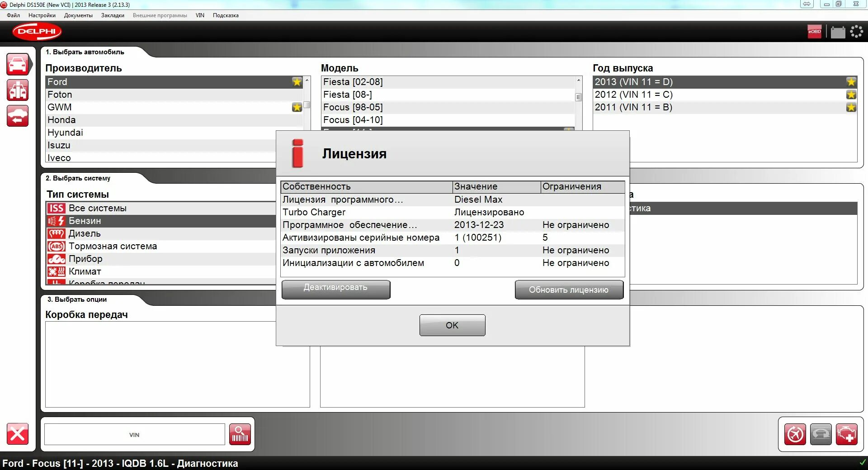
Task: Open the Файл menu
Action: (14, 15)
